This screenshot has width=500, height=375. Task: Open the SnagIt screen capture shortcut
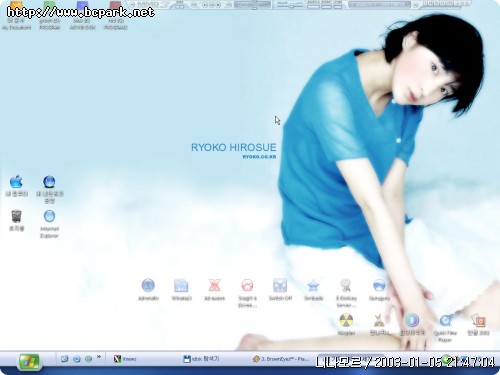247,285
